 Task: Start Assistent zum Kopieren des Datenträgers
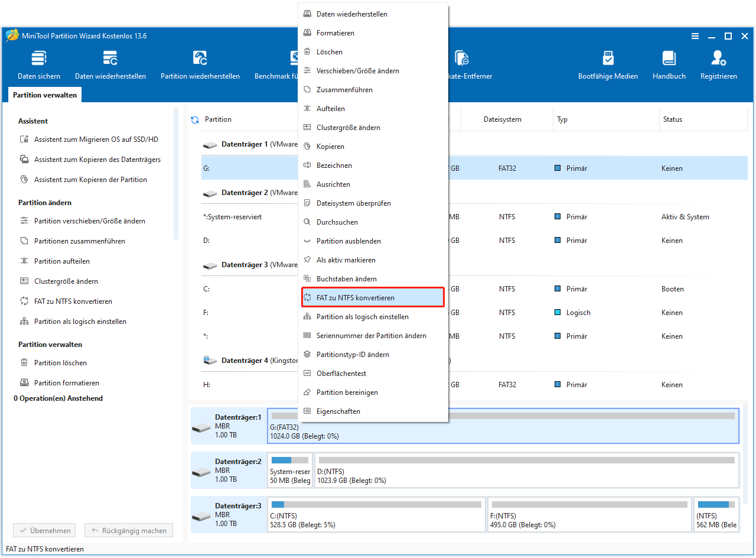coord(90,160)
